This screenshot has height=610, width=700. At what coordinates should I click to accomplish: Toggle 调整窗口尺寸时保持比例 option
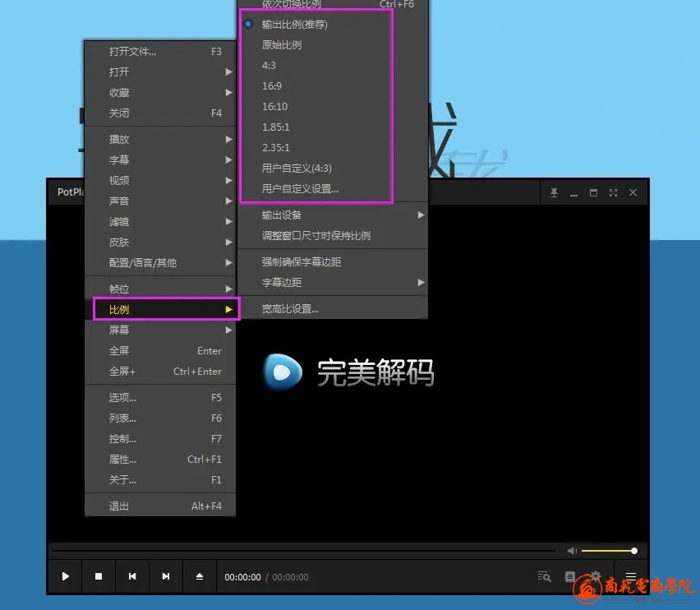pos(315,236)
